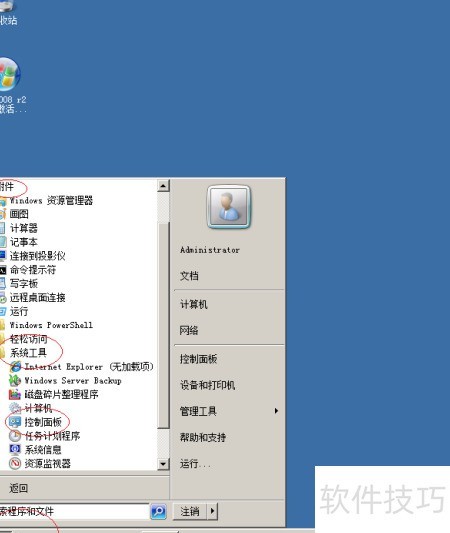
Task: Focus the 搜索程序和文件 search box
Action: [x=74, y=511]
